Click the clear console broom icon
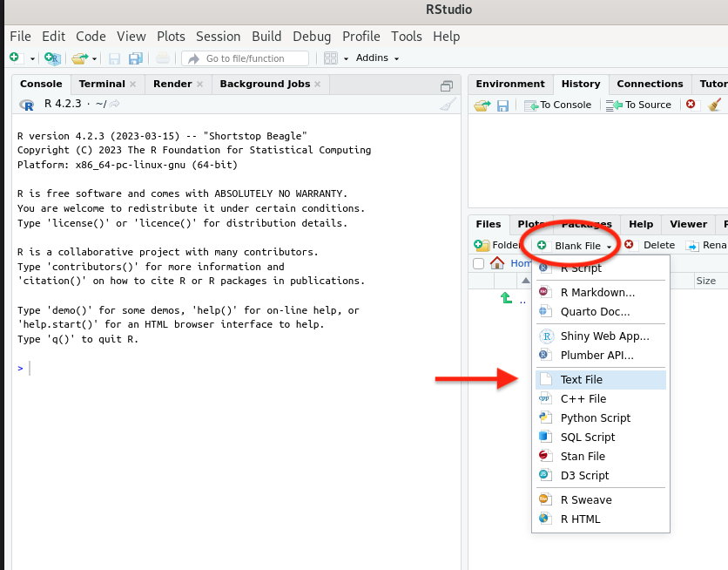The image size is (728, 570). [448, 105]
